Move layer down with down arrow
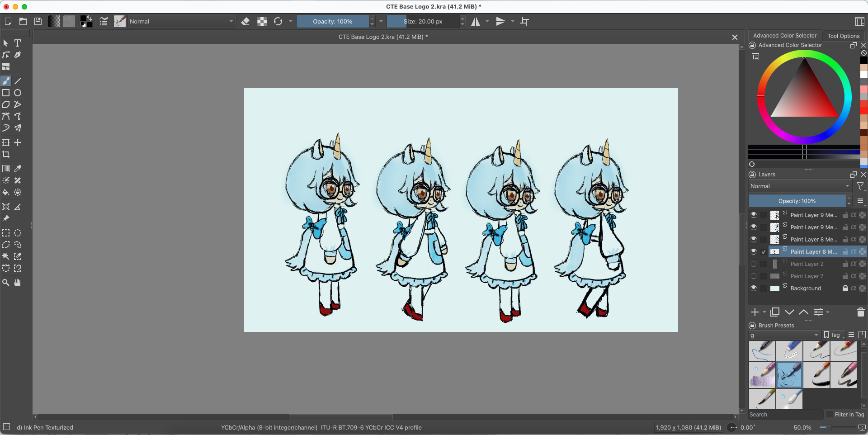The image size is (868, 435). [x=789, y=312]
